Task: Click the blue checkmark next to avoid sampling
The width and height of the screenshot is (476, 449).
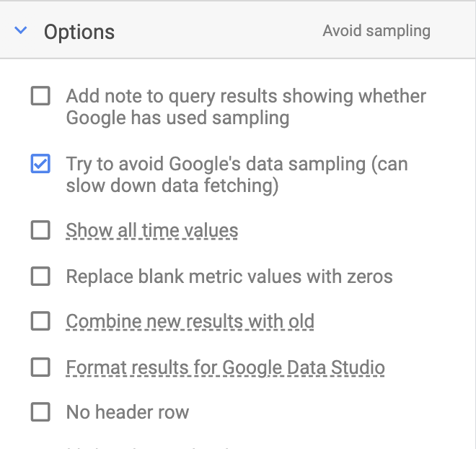Action: (x=40, y=163)
